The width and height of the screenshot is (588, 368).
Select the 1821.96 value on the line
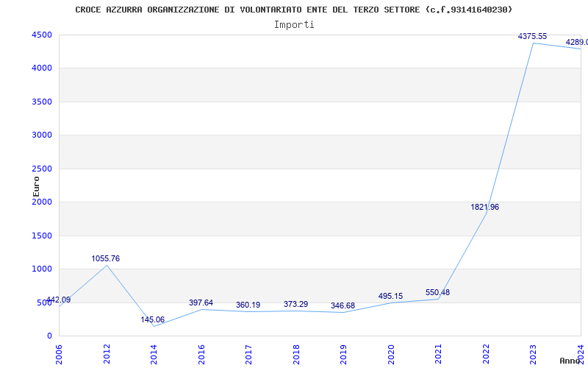pyautogui.click(x=485, y=207)
